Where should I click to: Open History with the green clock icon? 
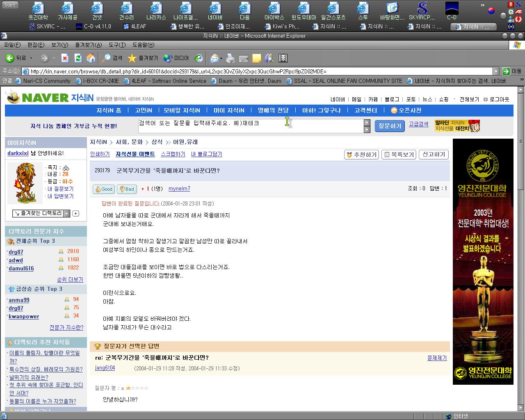click(x=199, y=58)
